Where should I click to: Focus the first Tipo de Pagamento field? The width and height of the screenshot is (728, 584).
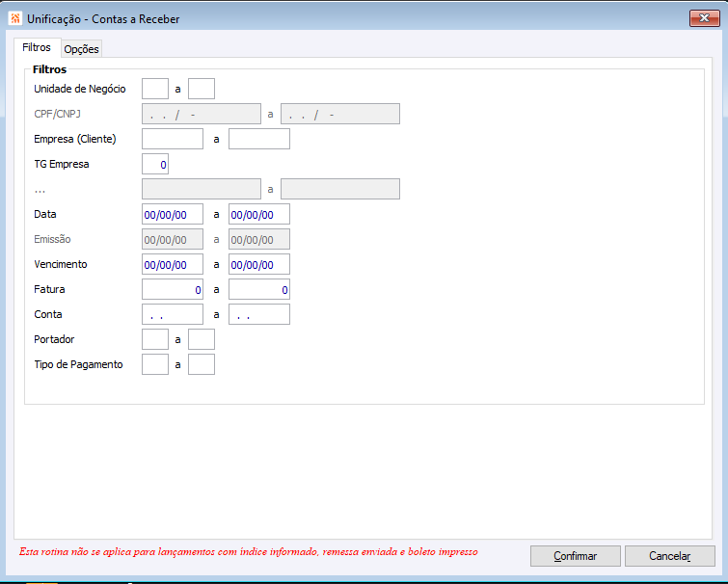click(x=155, y=364)
